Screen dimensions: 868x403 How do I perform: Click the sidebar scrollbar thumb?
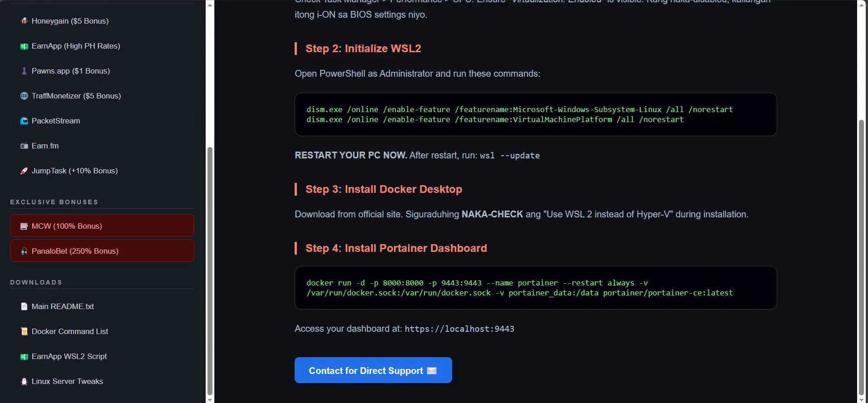point(210,271)
